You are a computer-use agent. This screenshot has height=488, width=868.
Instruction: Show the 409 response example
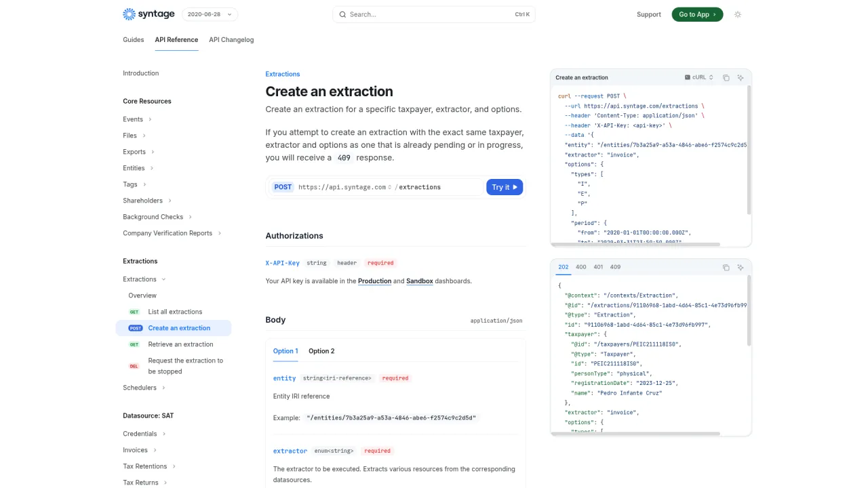click(615, 267)
